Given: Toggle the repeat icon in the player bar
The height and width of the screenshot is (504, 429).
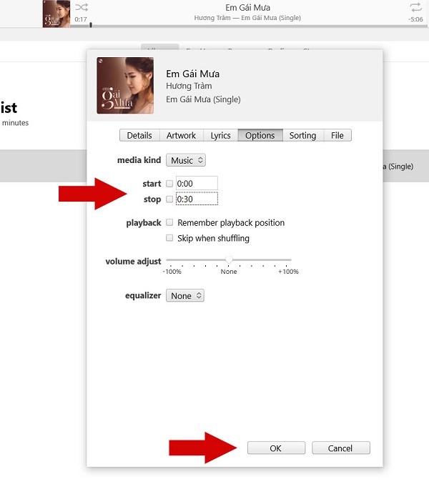Looking at the screenshot, I should (415, 7).
